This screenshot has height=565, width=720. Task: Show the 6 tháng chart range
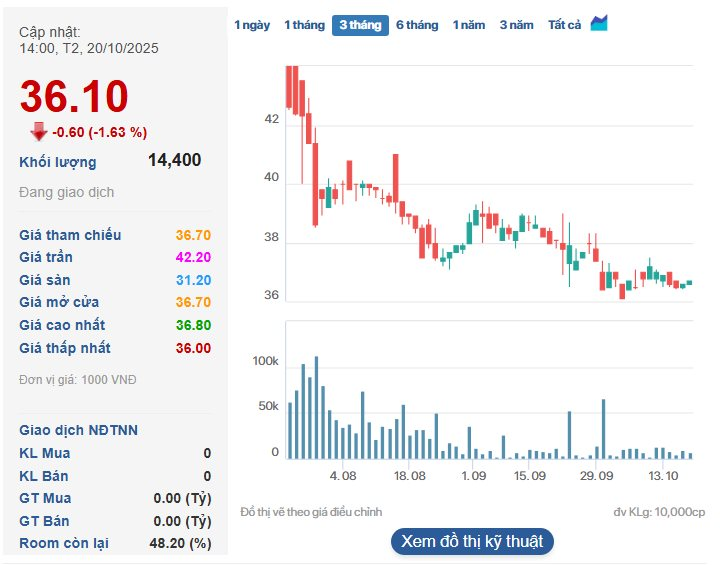417,25
